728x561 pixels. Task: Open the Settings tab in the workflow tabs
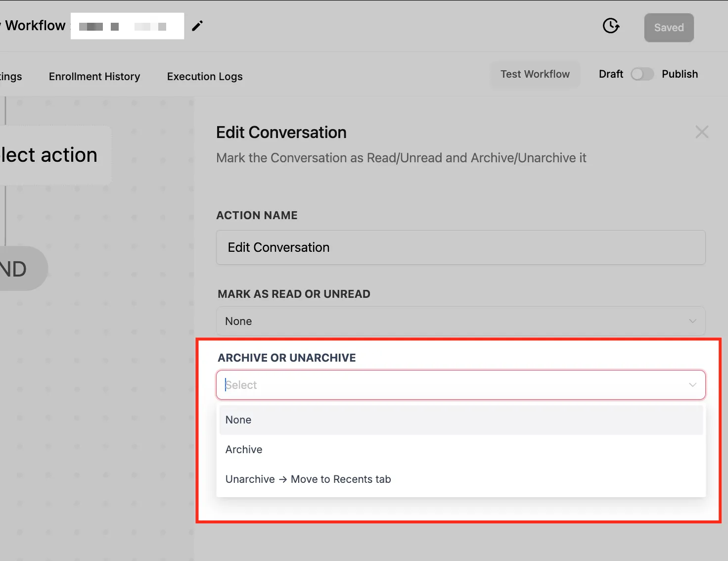(x=10, y=77)
